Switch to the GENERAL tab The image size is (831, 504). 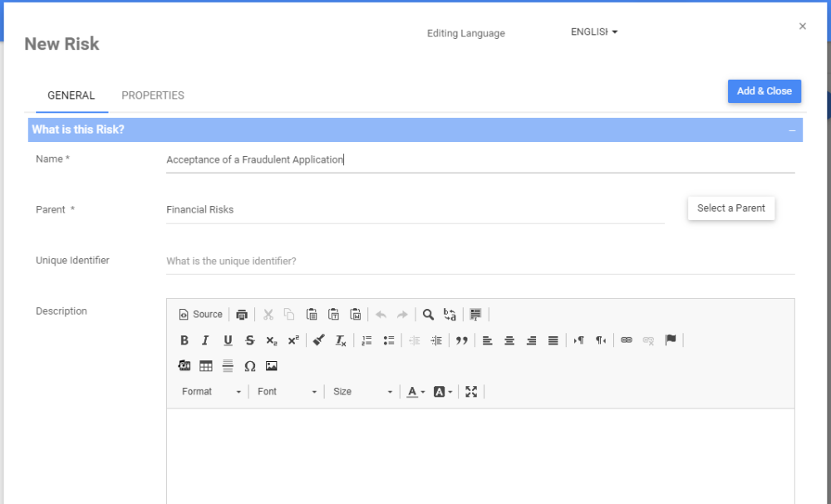[71, 95]
